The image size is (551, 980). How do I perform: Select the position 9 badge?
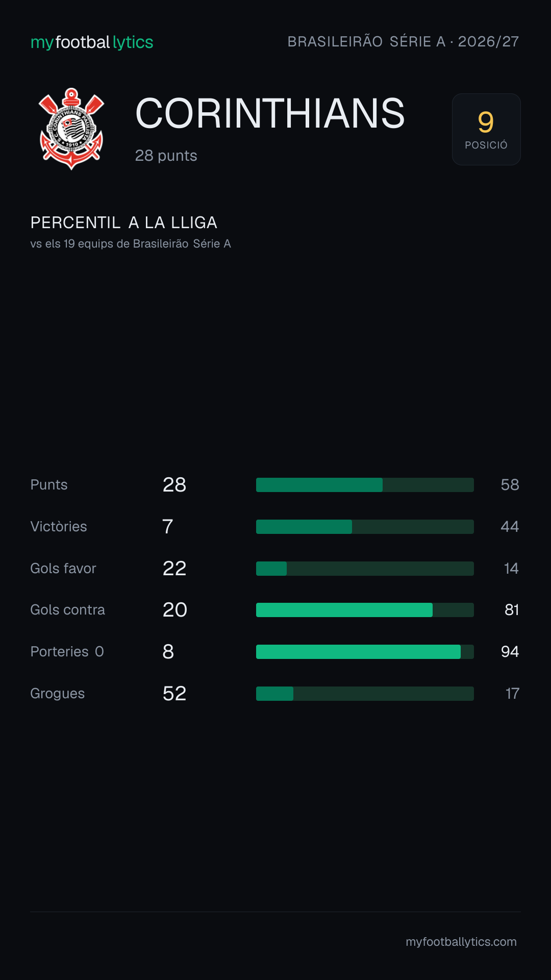point(486,129)
